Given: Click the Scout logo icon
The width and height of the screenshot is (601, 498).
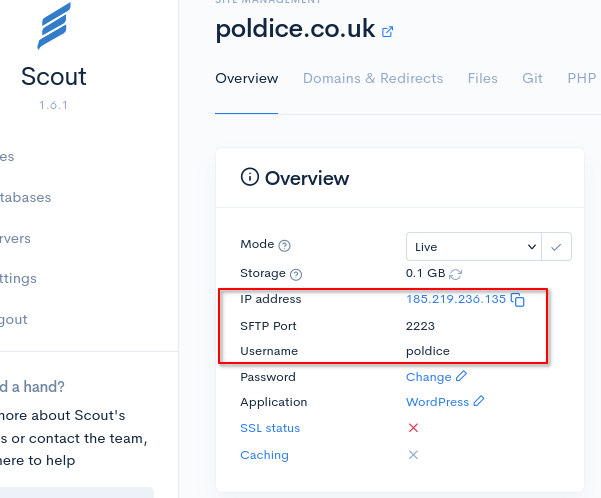Looking at the screenshot, I should coord(54,27).
